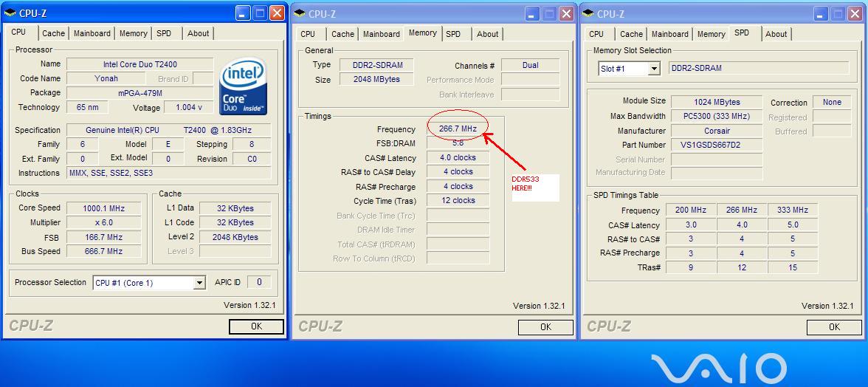868x387 pixels.
Task: Open About tab in the middle Memory window
Action: (x=488, y=34)
